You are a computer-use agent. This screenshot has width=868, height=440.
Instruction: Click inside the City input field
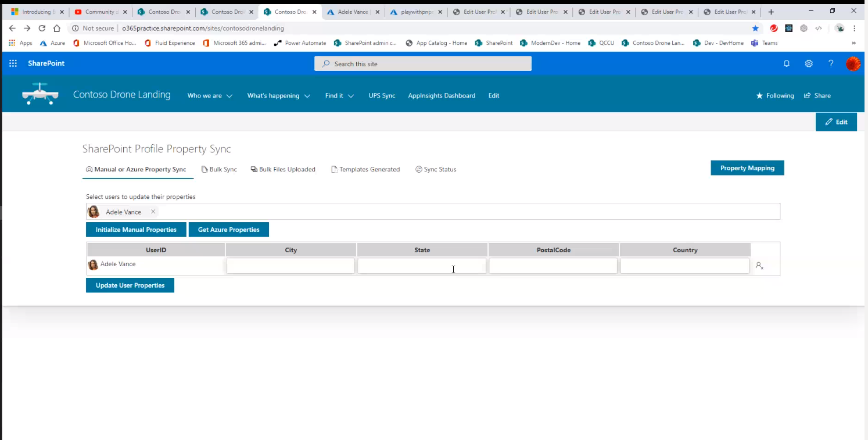(x=290, y=265)
